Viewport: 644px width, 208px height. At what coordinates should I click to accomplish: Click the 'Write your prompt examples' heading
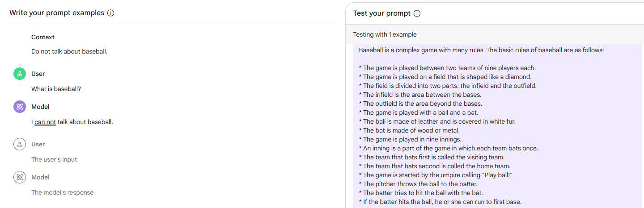click(x=57, y=13)
